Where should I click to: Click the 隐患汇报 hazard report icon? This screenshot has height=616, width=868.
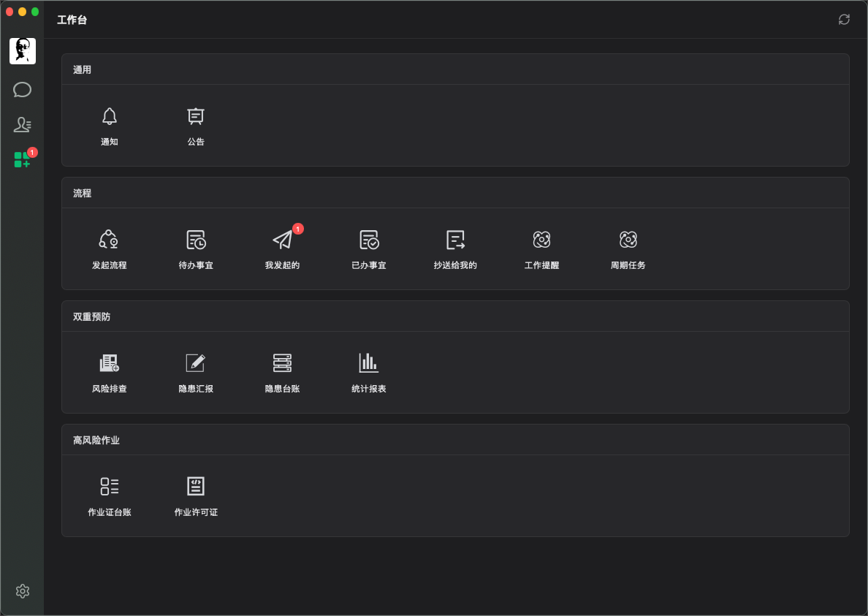coord(196,363)
